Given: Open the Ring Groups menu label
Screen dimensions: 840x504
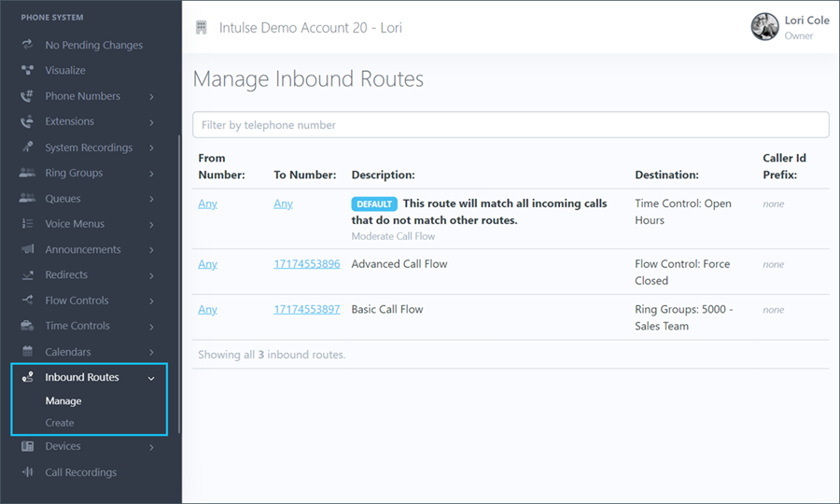Looking at the screenshot, I should pos(74,173).
